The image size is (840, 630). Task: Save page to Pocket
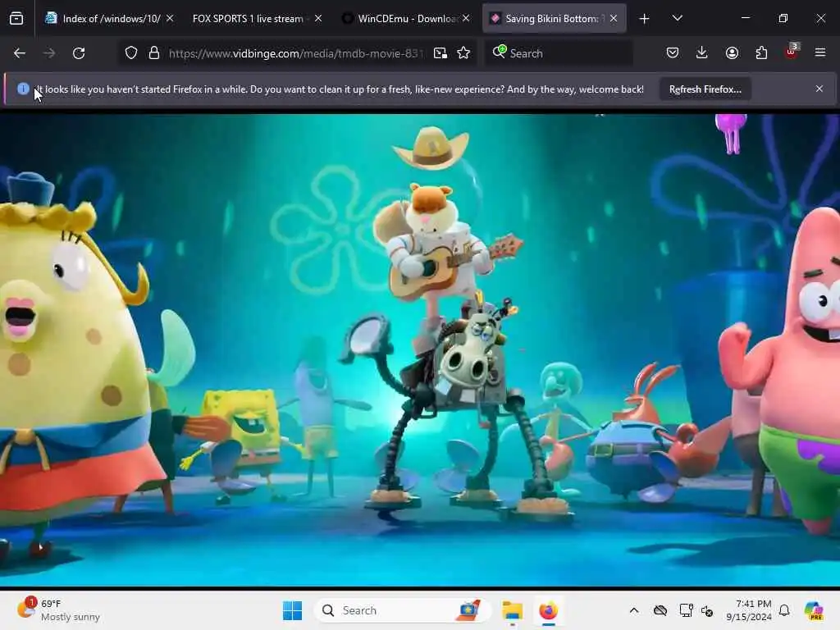pos(673,53)
